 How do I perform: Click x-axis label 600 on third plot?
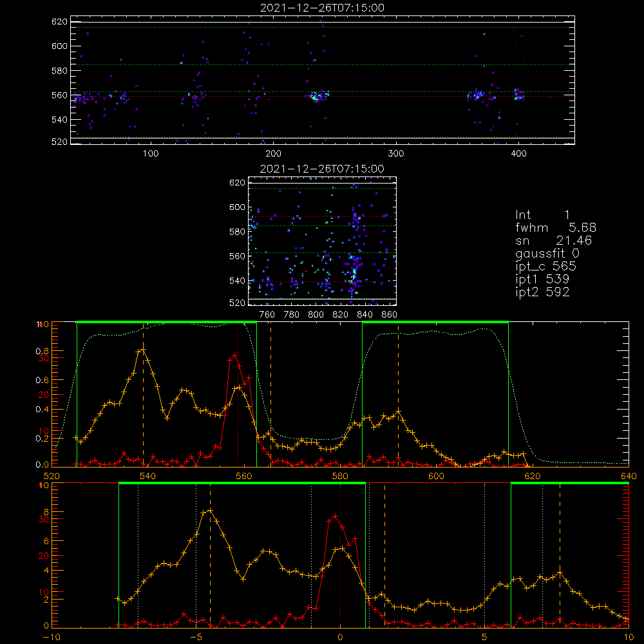click(x=436, y=476)
